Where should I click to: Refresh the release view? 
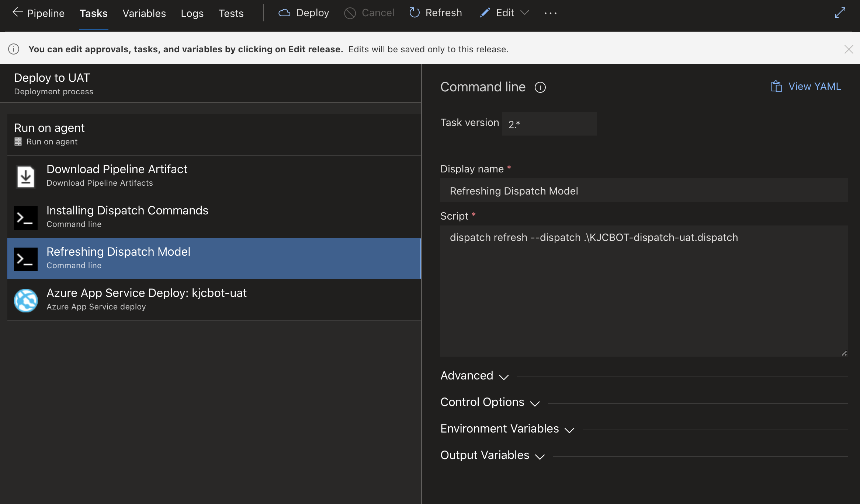436,13
